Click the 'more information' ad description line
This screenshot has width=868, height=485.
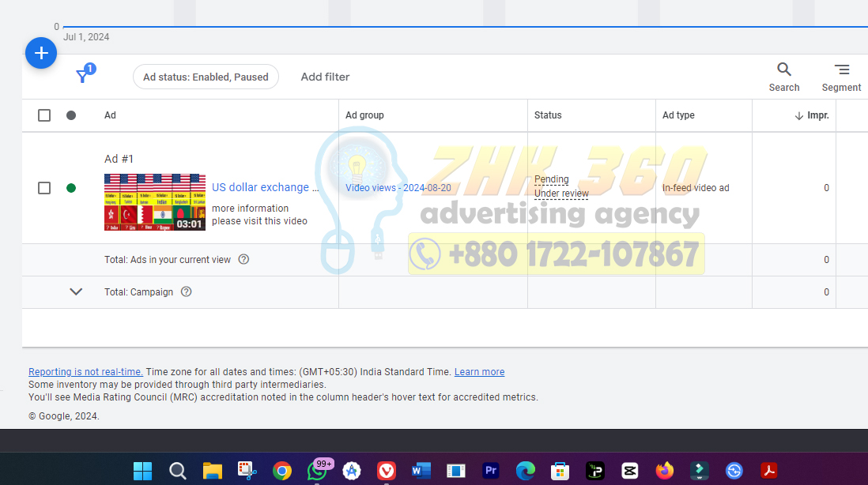[251, 209]
